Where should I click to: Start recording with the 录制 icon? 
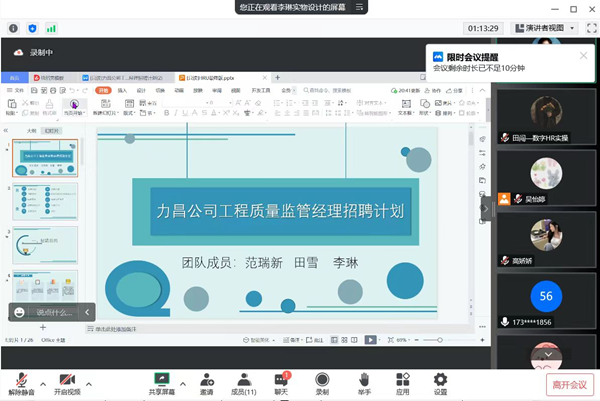[322, 381]
